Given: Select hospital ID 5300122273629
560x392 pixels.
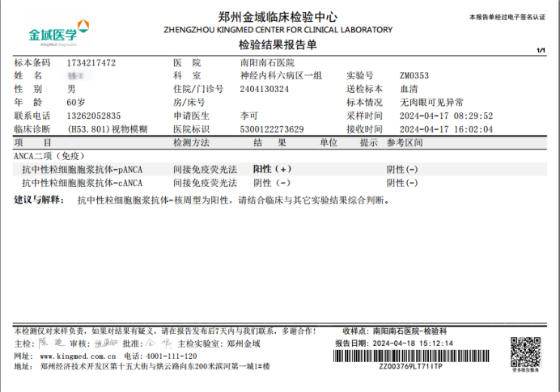Looking at the screenshot, I should (272, 129).
